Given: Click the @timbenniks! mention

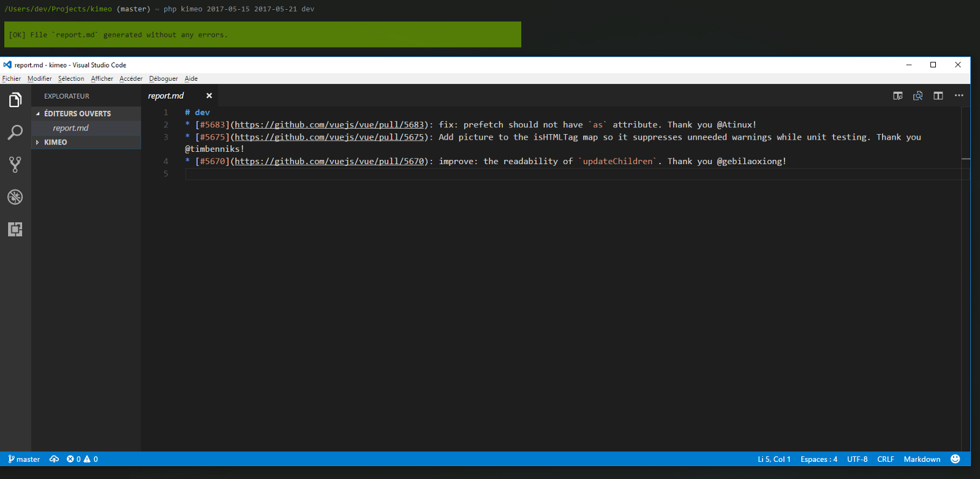Looking at the screenshot, I should pyautogui.click(x=215, y=149).
